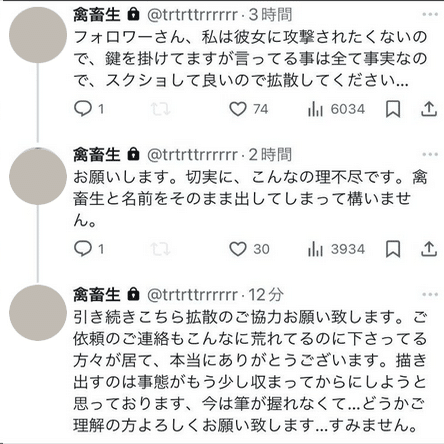Open profile avatar of the first tweet
The width and height of the screenshot is (444, 444).
click(38, 35)
